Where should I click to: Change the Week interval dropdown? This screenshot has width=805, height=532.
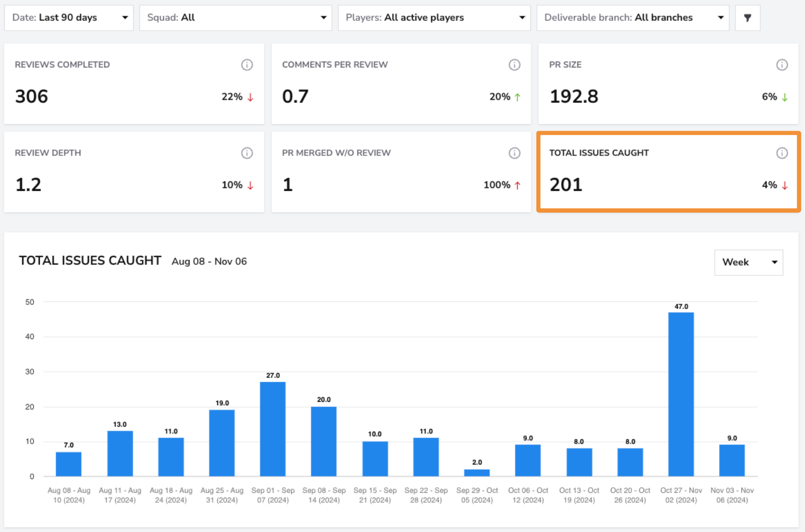click(x=749, y=263)
